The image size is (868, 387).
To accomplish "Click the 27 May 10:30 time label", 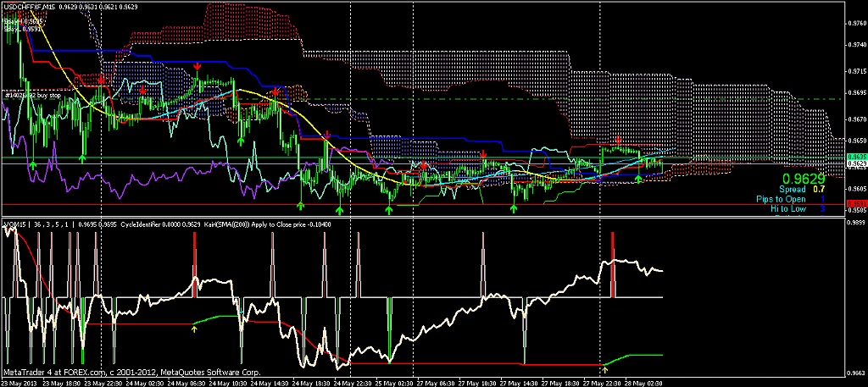I will point(476,383).
